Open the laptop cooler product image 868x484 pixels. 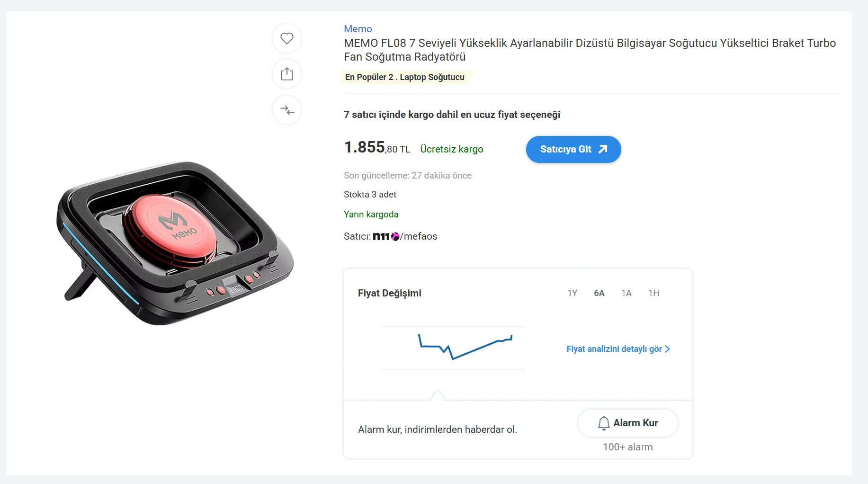point(175,243)
